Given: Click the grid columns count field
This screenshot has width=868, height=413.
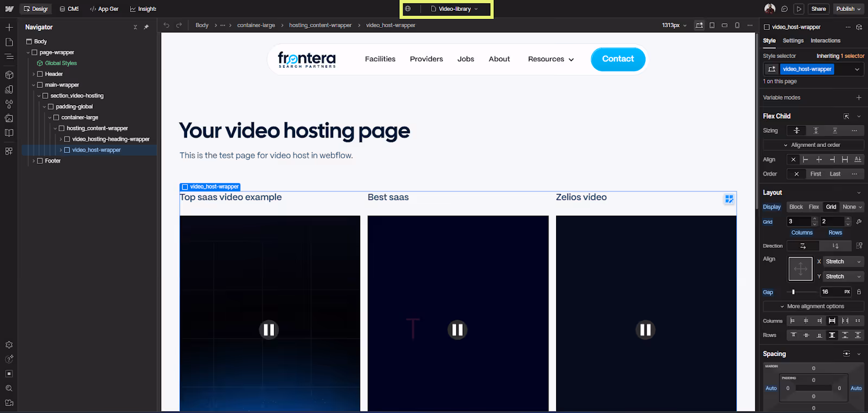Looking at the screenshot, I should point(799,221).
